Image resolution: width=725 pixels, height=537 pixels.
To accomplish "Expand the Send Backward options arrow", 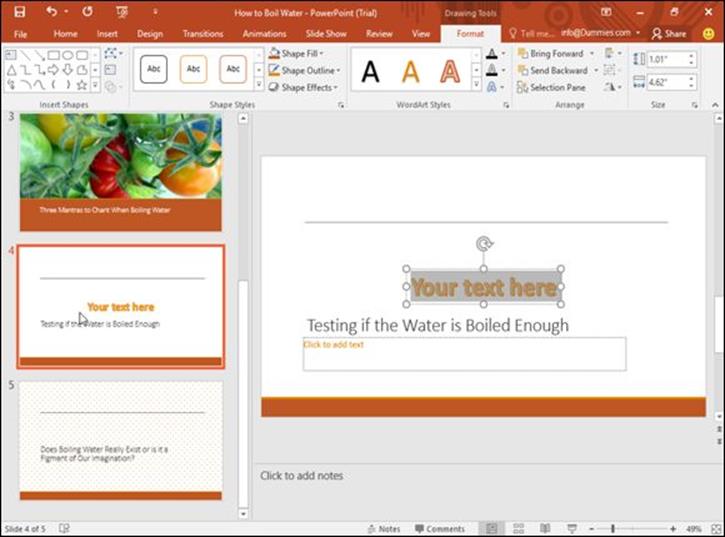I will point(596,70).
